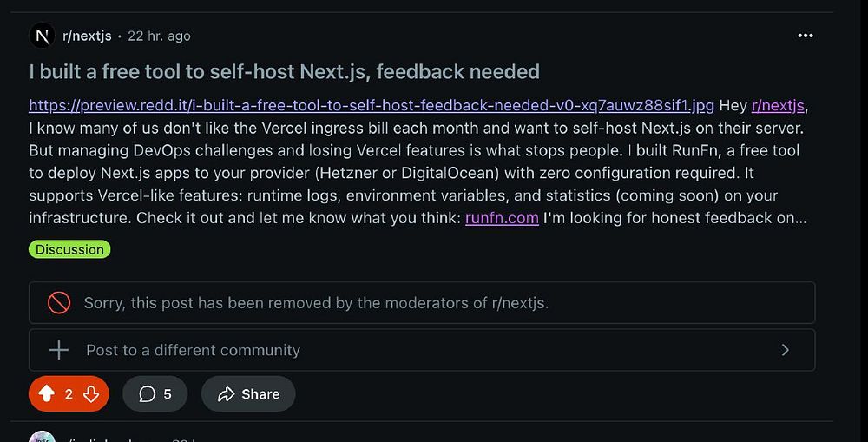The image size is (868, 442).
Task: Click the removed by moderators notice text
Action: pyautogui.click(x=316, y=303)
